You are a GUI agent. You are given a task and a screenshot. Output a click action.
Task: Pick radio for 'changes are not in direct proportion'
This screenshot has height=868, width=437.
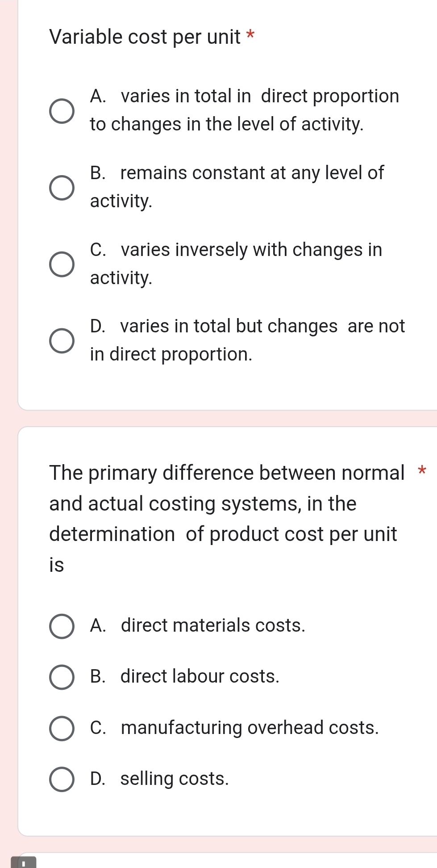[x=62, y=341]
